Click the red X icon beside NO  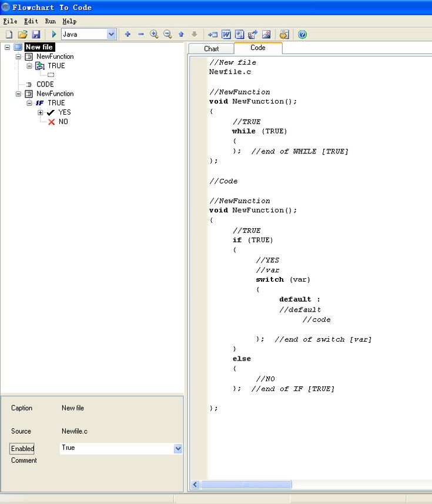click(51, 122)
